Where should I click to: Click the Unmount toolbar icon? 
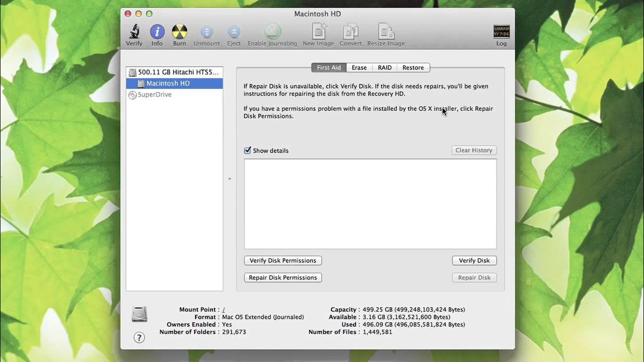pos(207,32)
